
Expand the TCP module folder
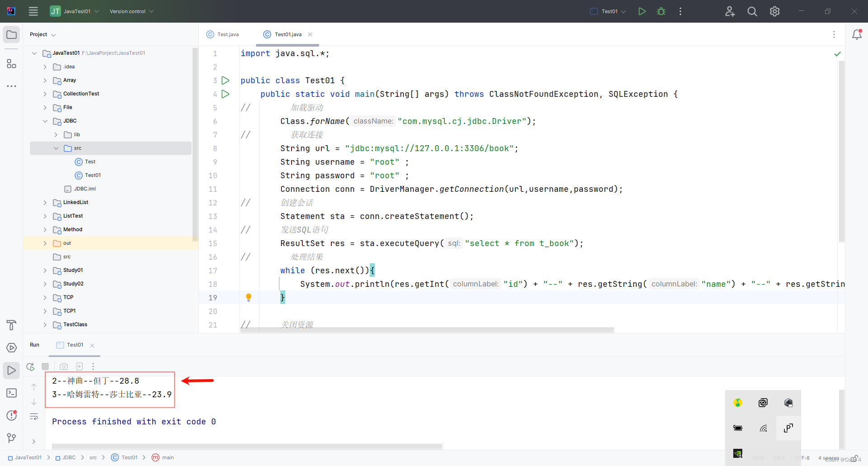pyautogui.click(x=45, y=298)
